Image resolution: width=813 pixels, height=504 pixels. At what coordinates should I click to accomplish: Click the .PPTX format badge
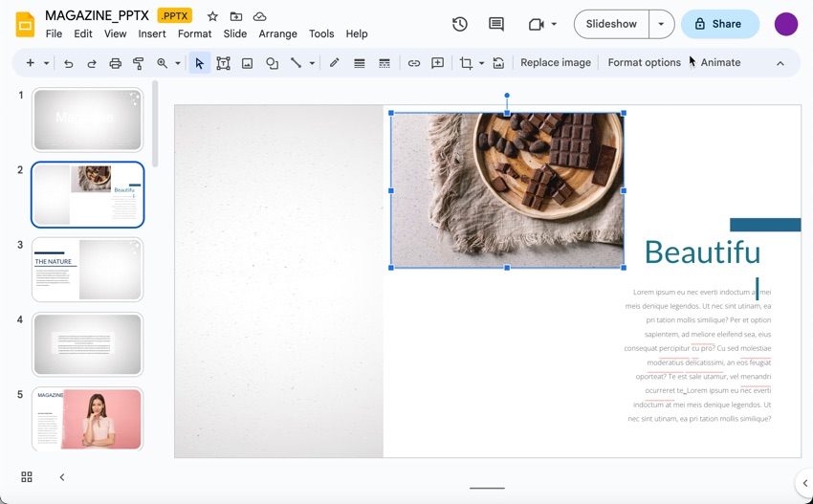point(175,16)
